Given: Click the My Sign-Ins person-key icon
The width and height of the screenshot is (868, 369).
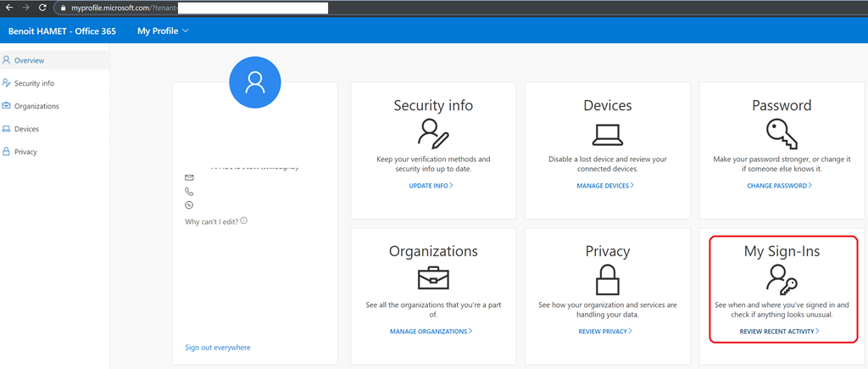Looking at the screenshot, I should click(781, 279).
